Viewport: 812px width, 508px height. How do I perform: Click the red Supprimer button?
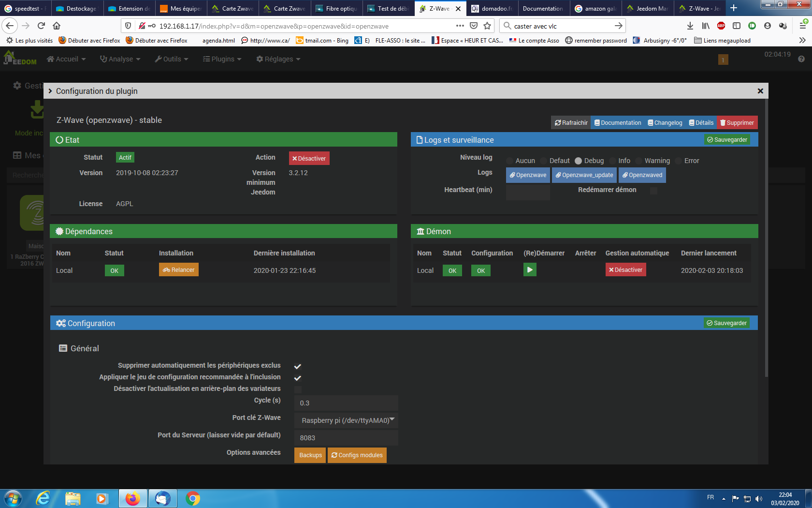click(x=737, y=123)
